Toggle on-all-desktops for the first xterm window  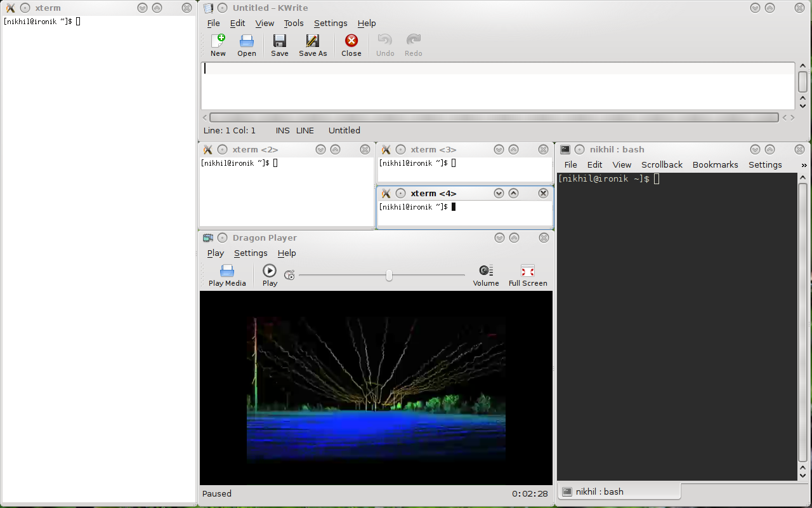click(x=25, y=8)
